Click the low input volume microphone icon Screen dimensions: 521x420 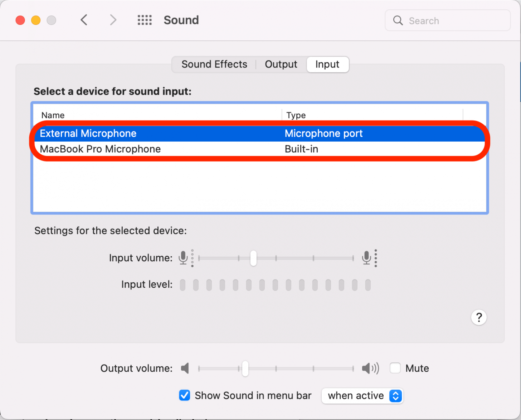click(x=183, y=258)
